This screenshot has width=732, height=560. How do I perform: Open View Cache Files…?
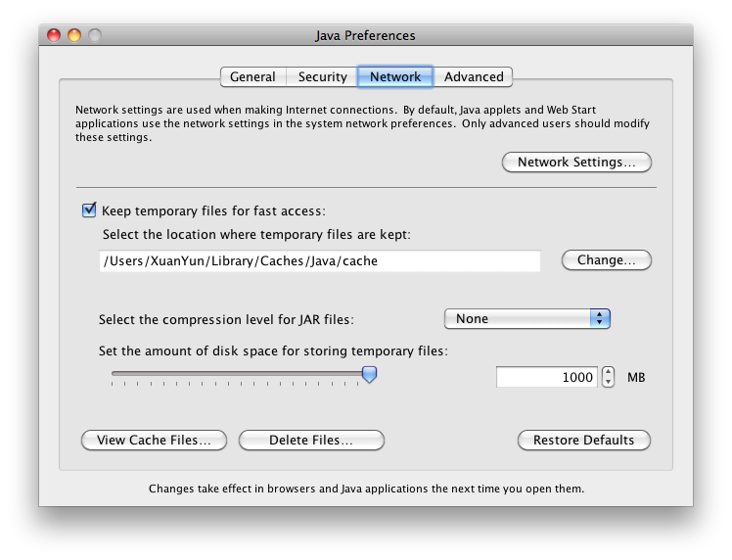pyautogui.click(x=154, y=440)
